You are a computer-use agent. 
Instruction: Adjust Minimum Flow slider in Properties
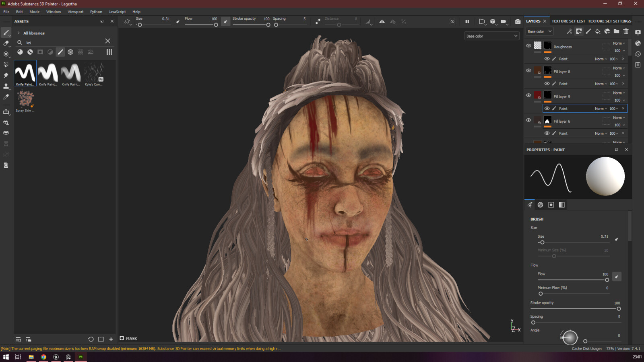point(573,294)
